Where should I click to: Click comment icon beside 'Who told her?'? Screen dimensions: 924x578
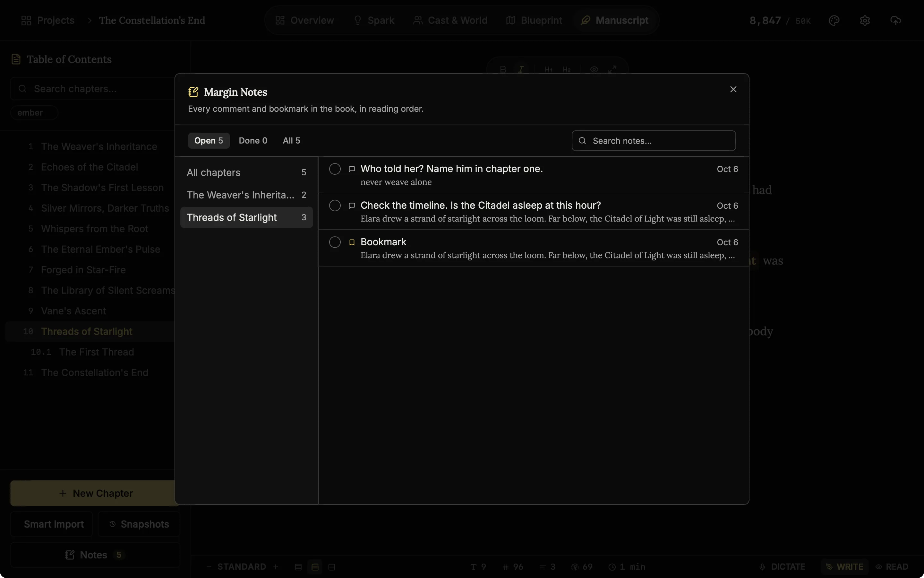point(352,169)
